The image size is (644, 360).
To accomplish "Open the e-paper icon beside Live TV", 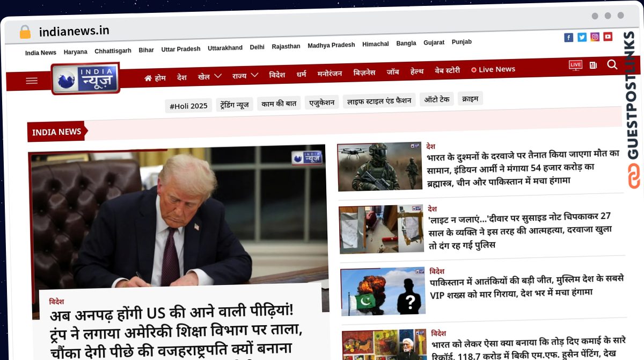I will pos(593,65).
